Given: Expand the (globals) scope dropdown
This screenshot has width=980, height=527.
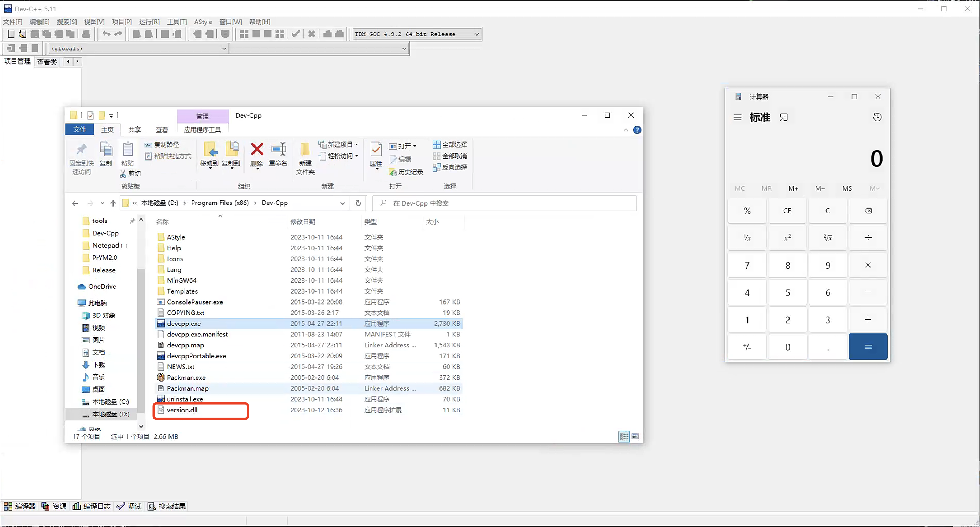Looking at the screenshot, I should pyautogui.click(x=224, y=48).
